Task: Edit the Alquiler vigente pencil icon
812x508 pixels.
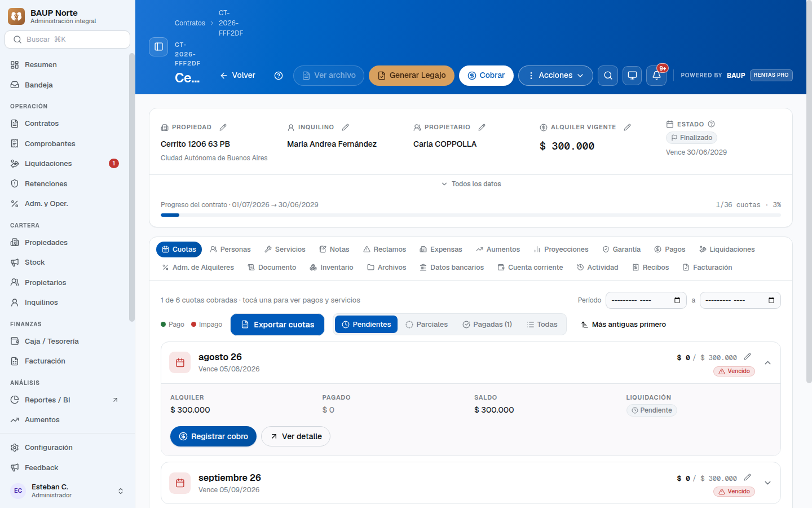Action: 627,128
